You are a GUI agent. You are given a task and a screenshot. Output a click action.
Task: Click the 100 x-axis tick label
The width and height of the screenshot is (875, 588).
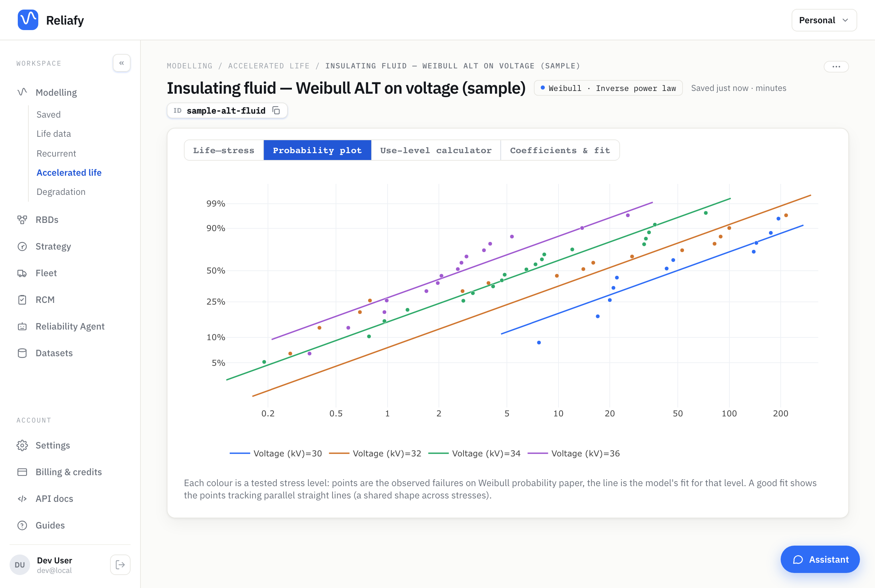click(729, 413)
